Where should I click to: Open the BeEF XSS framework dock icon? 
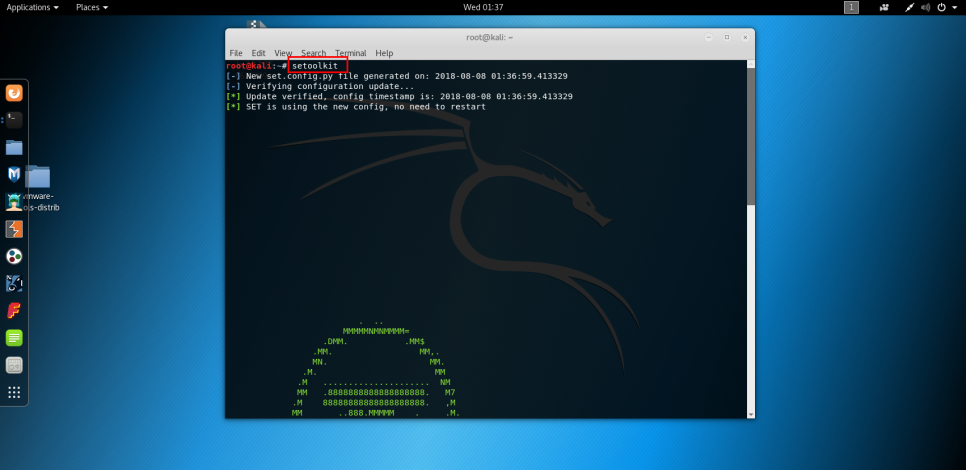coord(14,283)
